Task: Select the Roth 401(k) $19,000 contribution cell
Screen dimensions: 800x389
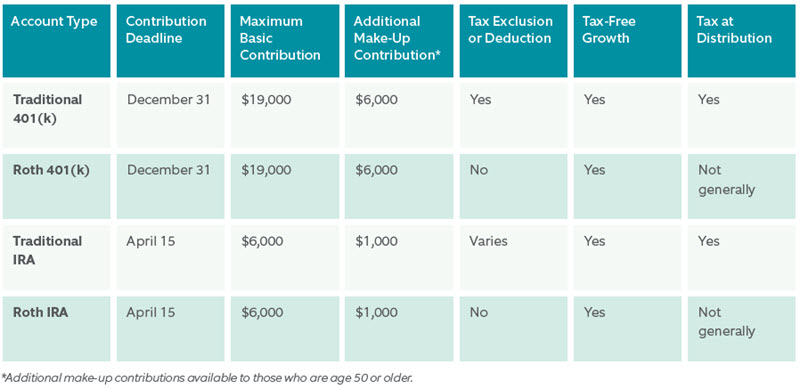Action: click(x=284, y=186)
